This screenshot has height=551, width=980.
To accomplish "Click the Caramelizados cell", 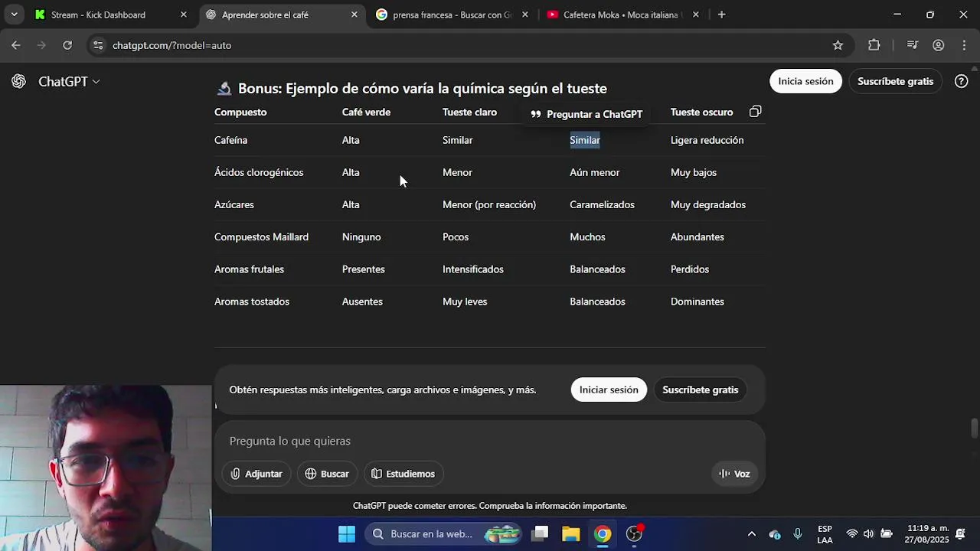I will (x=602, y=204).
